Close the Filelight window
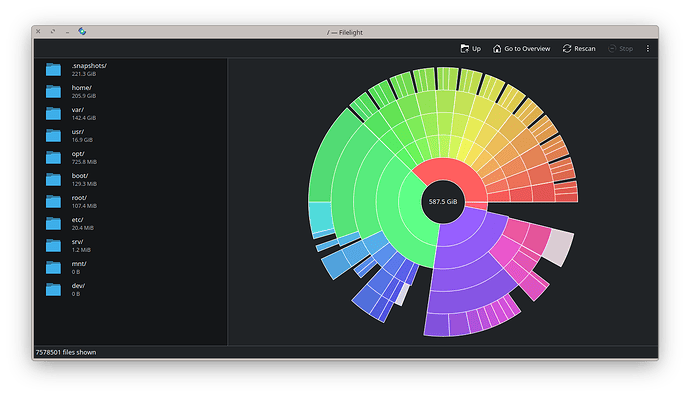690x398 pixels. 38,31
